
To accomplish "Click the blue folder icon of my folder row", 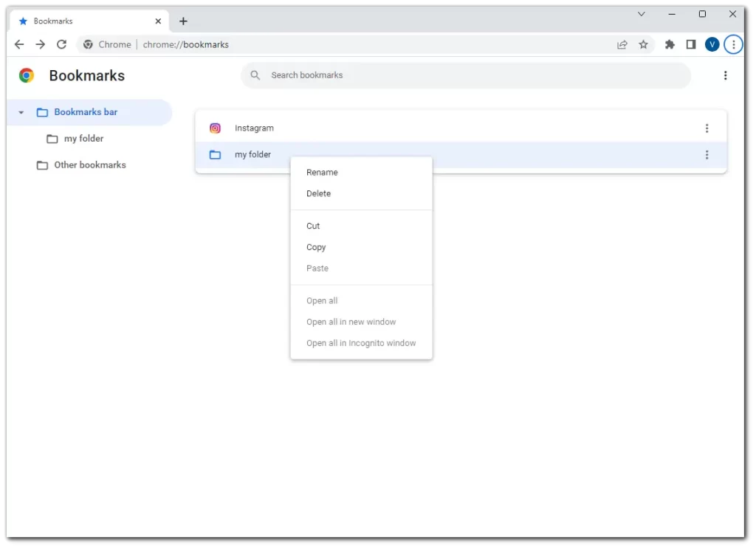I will 215,155.
